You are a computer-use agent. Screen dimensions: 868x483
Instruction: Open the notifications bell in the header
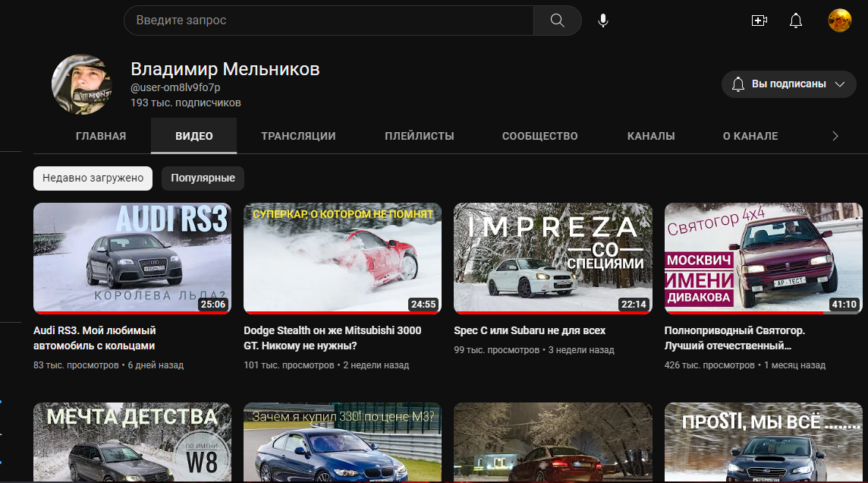(x=795, y=21)
